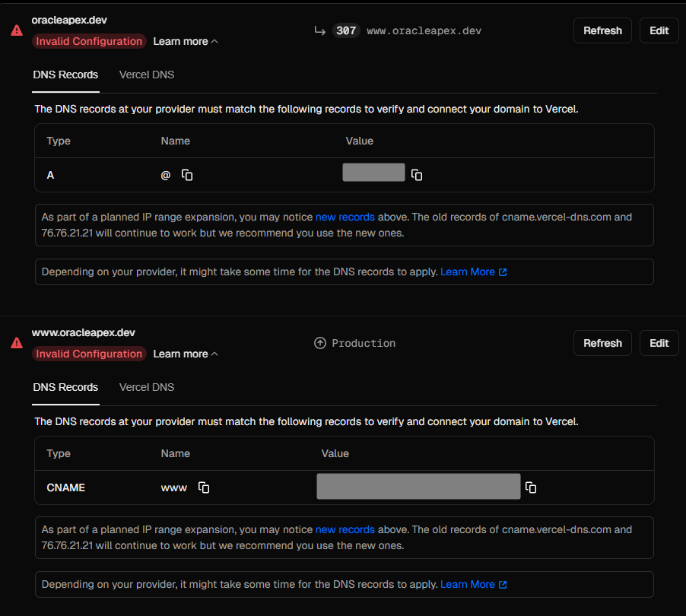686x616 pixels.
Task: Click the oracleapex.dev domain heading
Action: [69, 20]
